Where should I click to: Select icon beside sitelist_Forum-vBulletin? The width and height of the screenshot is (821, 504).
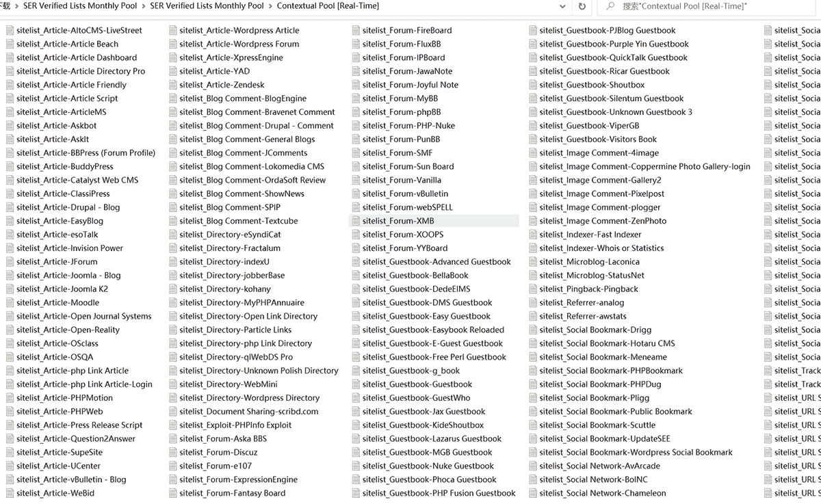pos(356,194)
